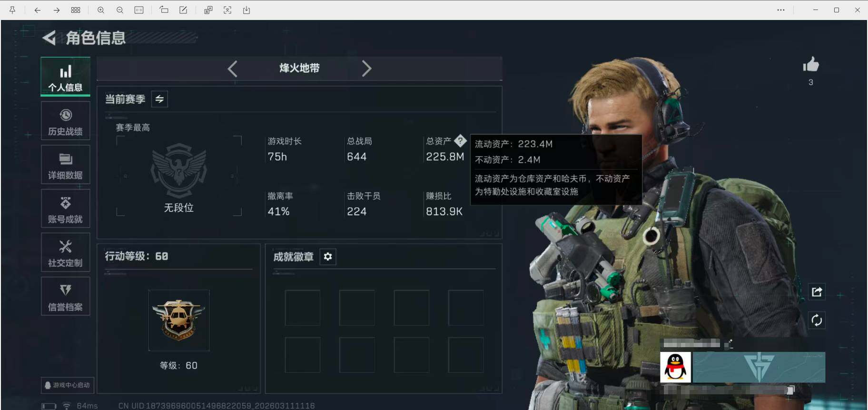View the 信誉档案 tab
Viewport: 868px width, 410px height.
[x=65, y=296]
